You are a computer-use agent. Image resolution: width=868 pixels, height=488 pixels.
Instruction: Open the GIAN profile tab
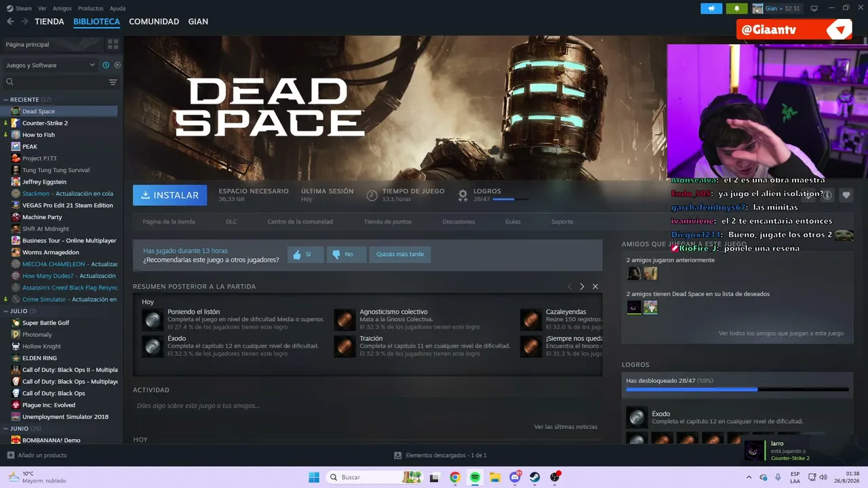[x=198, y=22]
